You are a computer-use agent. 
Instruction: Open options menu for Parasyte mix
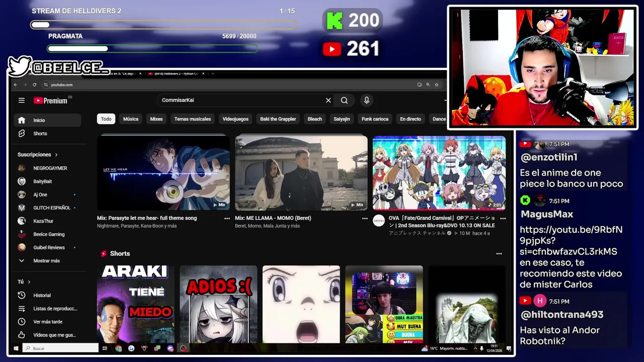(x=227, y=218)
